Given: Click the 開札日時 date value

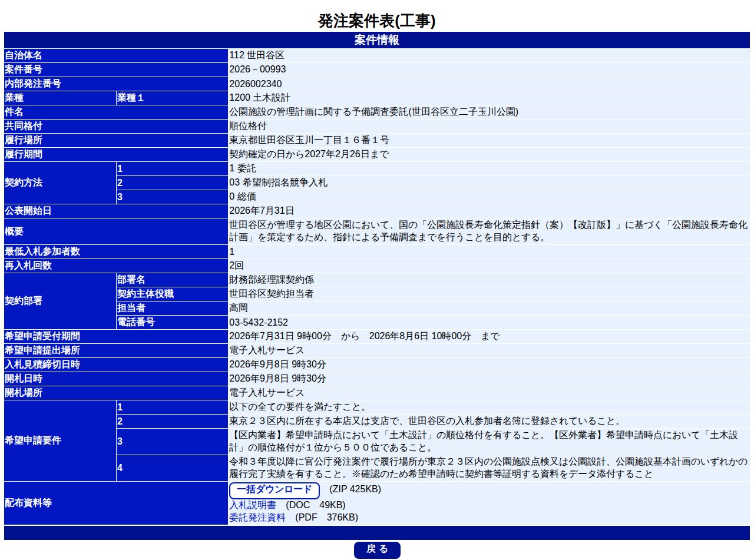Looking at the screenshot, I should 277,379.
